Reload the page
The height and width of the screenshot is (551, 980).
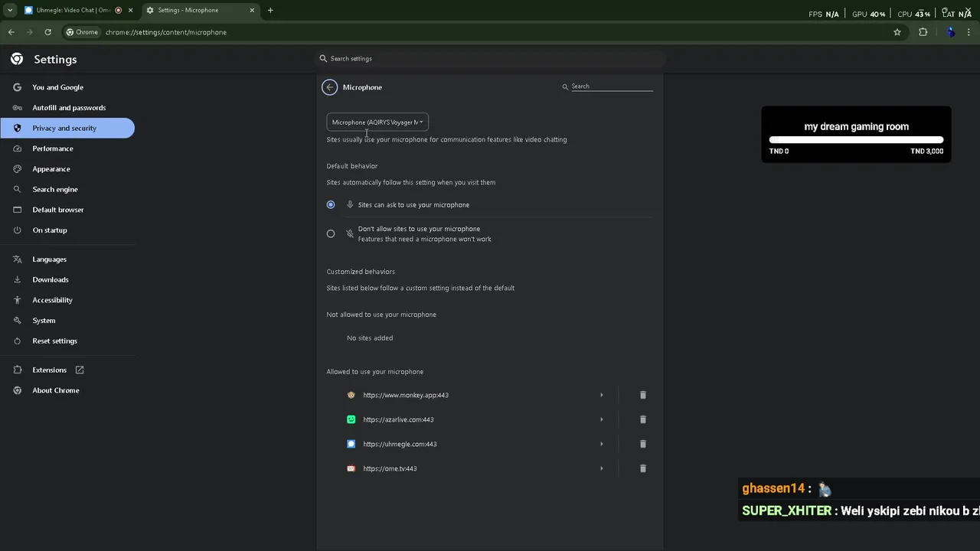tap(47, 32)
